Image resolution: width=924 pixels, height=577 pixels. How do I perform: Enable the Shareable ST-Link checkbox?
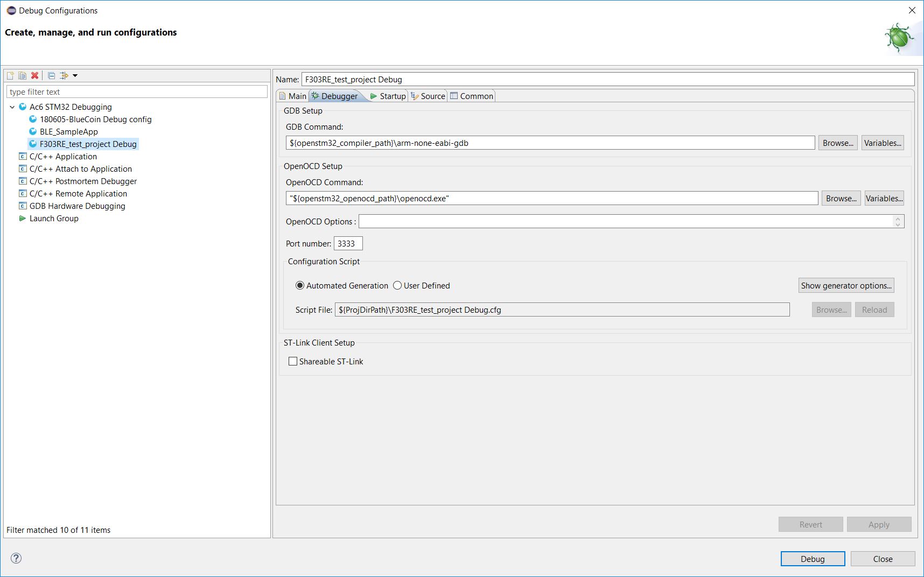tap(293, 361)
